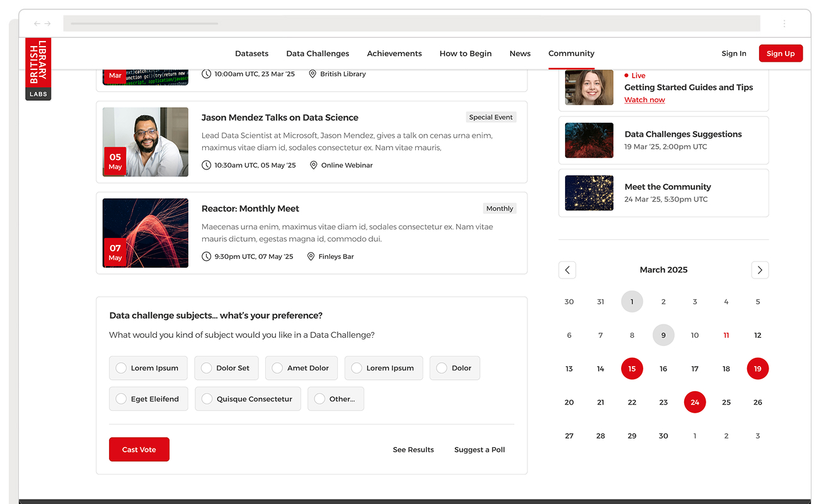Click the browser forward arrow
The width and height of the screenshot is (819, 504).
(47, 24)
